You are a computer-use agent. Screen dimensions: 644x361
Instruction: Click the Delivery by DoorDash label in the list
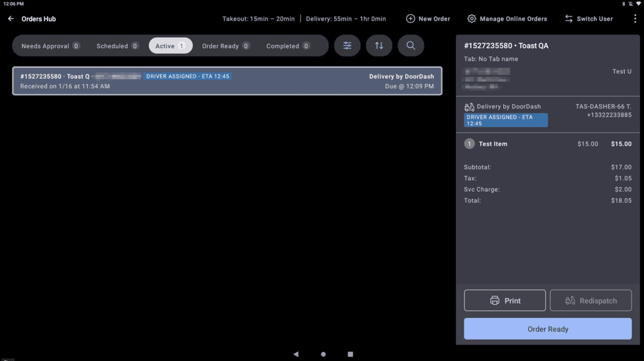(x=401, y=77)
